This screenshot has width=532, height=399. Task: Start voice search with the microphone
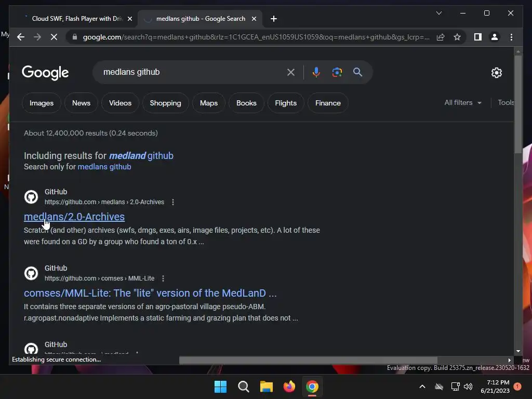tap(316, 72)
